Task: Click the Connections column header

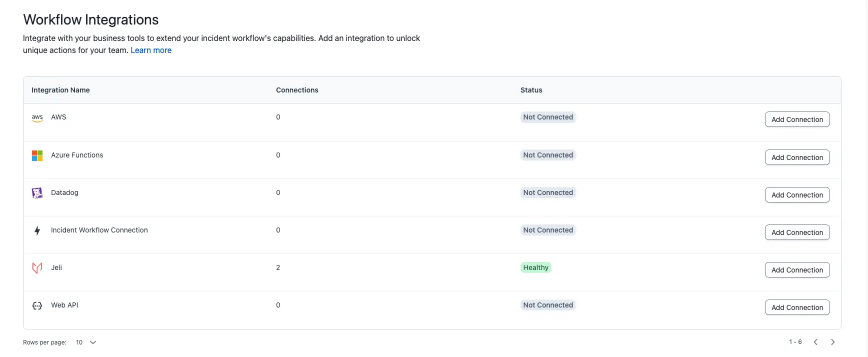Action: pyautogui.click(x=297, y=90)
